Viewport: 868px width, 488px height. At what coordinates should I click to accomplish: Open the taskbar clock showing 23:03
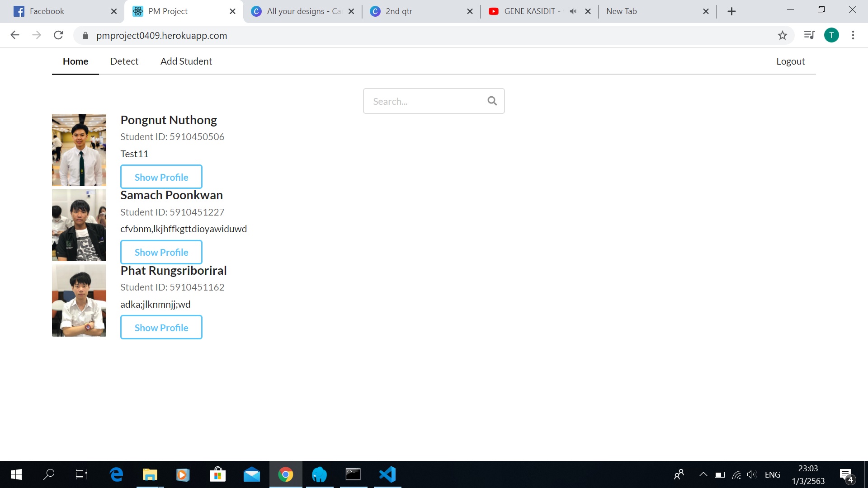808,474
